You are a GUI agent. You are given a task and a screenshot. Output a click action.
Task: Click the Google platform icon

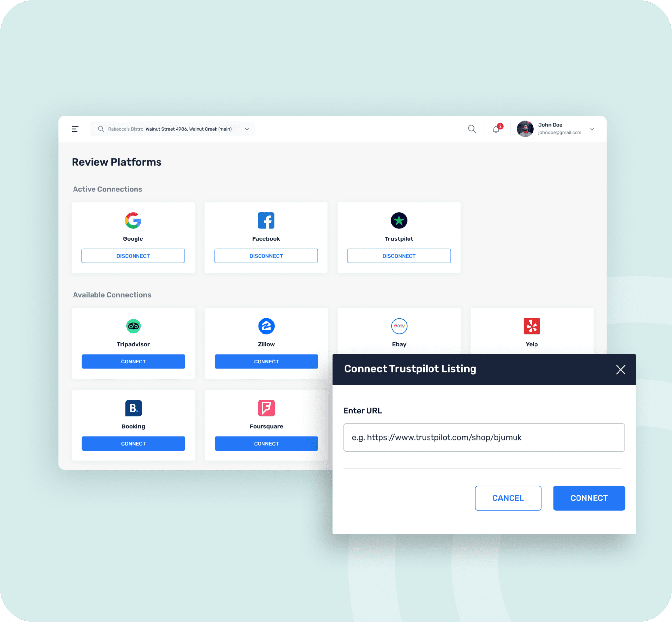tap(133, 220)
